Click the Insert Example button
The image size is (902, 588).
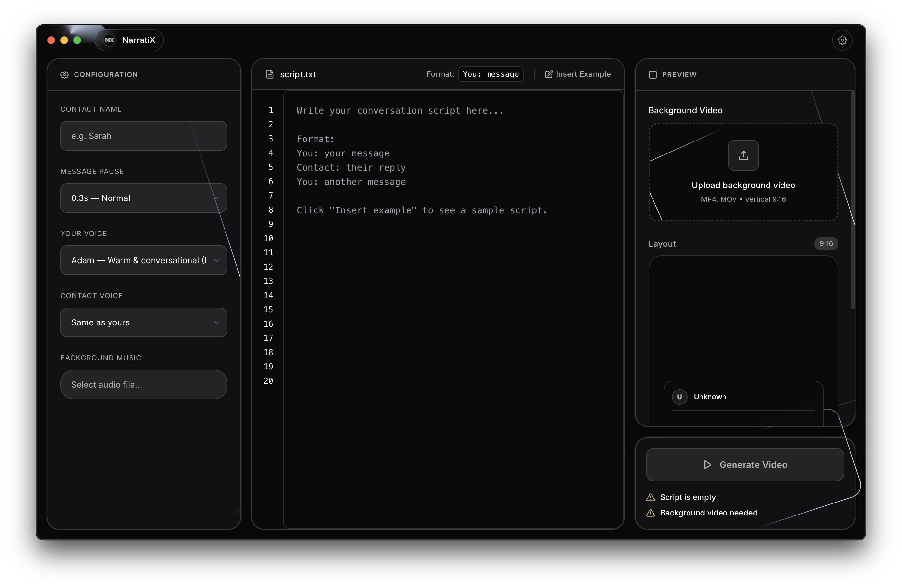pos(578,74)
